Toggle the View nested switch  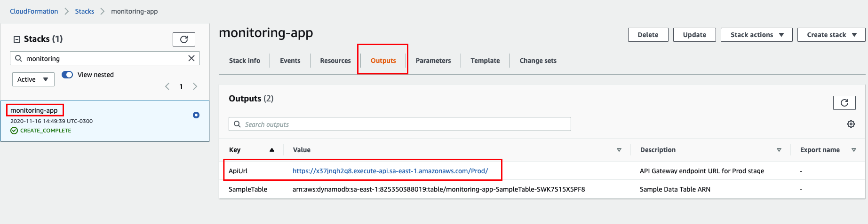pyautogui.click(x=67, y=75)
